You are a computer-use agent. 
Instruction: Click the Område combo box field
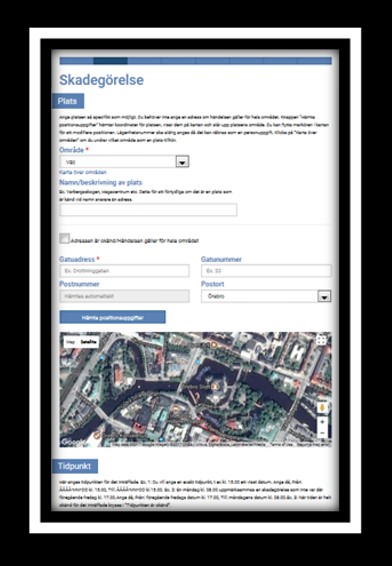click(x=124, y=162)
